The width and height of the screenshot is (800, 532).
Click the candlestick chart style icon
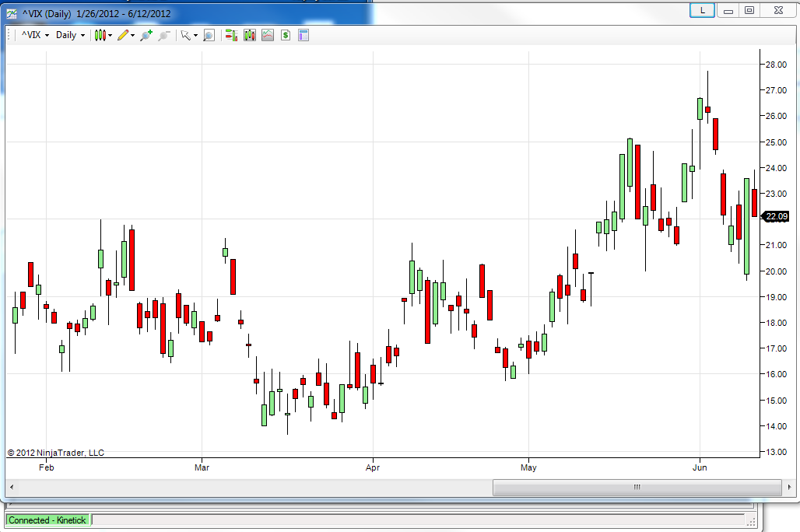coord(100,35)
